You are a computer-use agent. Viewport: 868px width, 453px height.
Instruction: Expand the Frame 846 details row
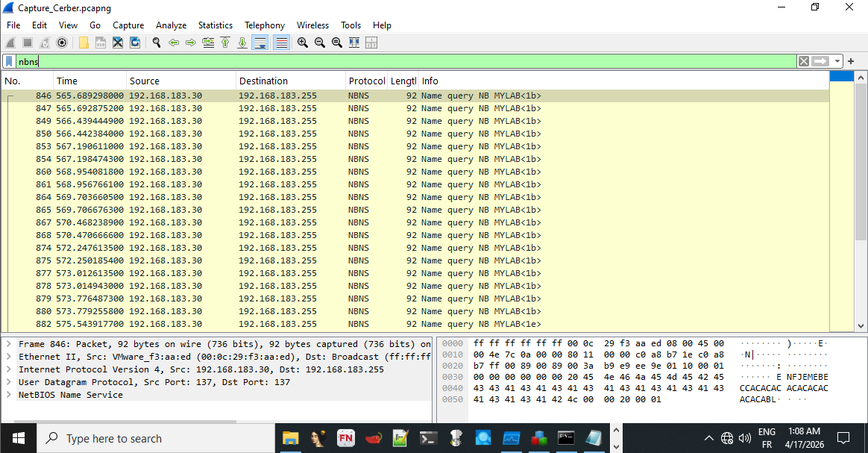coord(9,344)
